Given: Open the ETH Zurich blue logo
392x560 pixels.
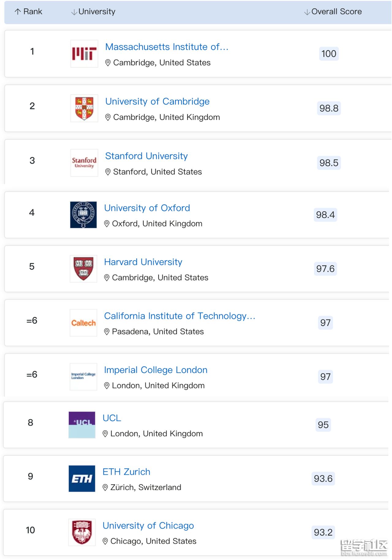Looking at the screenshot, I should 82,478.
